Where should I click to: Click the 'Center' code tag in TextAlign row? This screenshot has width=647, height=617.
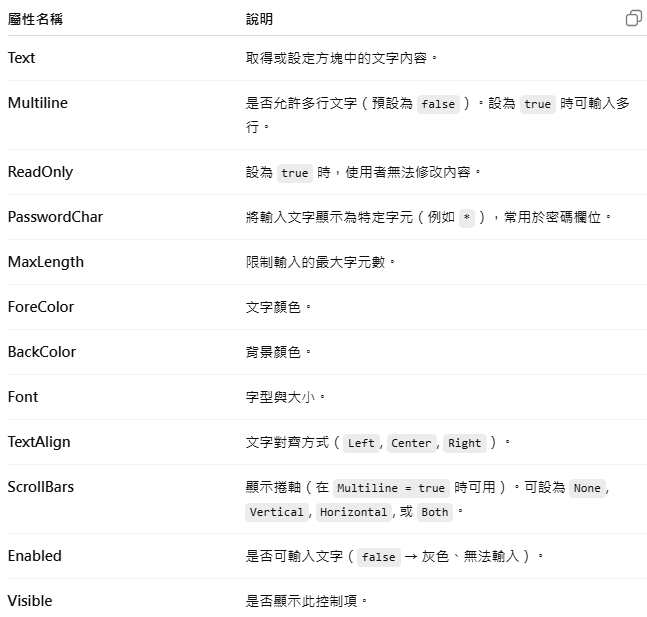tap(411, 443)
